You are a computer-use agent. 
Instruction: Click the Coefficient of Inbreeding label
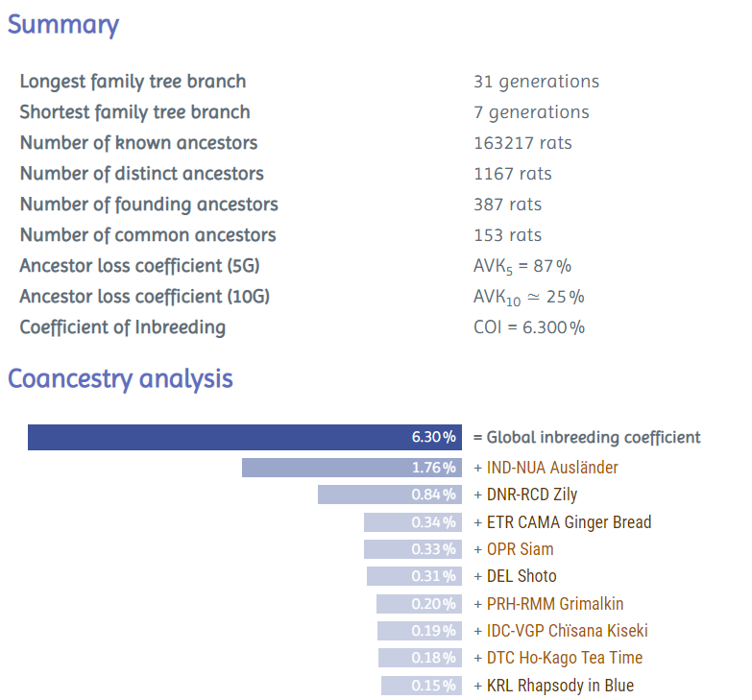point(123,327)
